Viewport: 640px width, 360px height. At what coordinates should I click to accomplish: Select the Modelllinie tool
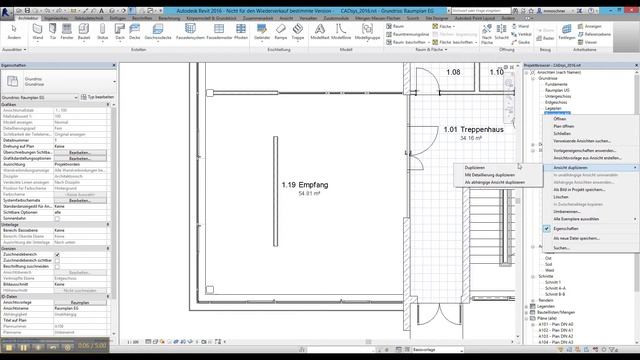click(x=341, y=31)
